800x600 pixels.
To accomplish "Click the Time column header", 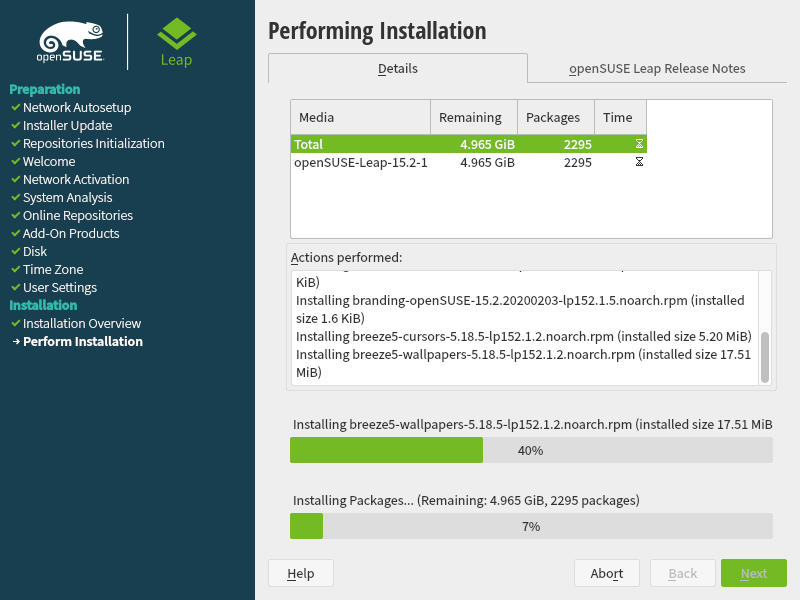I will [x=620, y=117].
